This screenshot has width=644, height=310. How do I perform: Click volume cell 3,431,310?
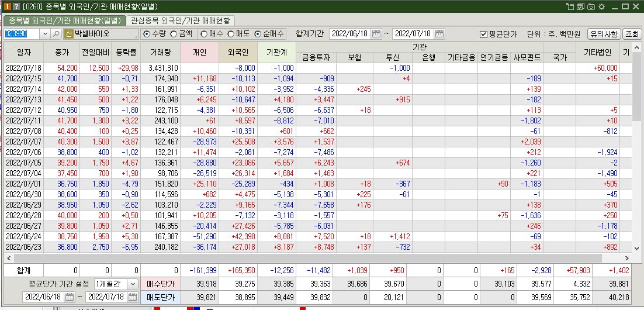click(160, 68)
